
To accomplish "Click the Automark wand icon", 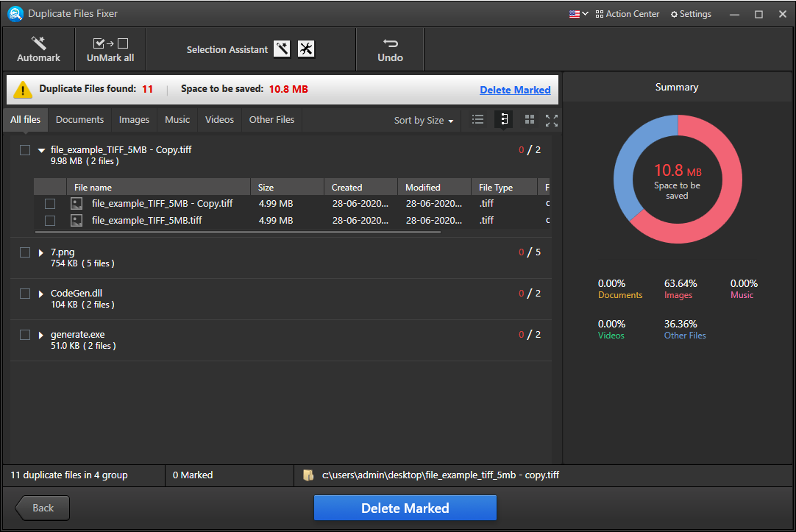I will point(38,43).
